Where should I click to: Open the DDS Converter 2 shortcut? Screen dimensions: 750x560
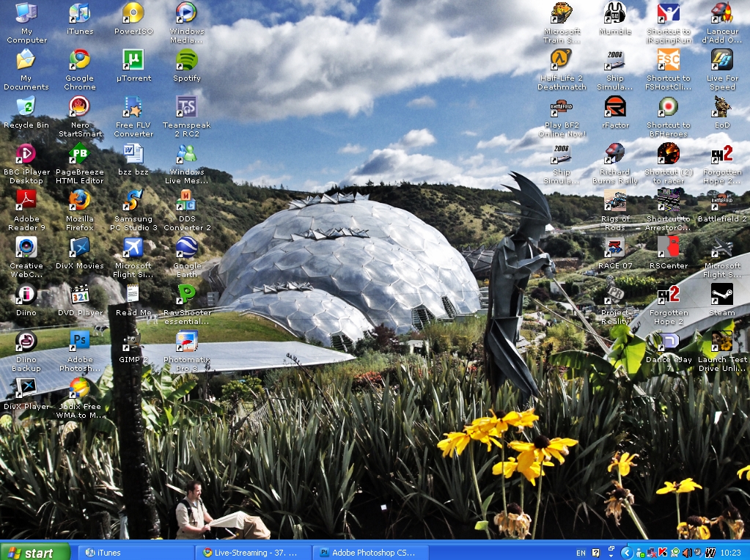(x=186, y=201)
